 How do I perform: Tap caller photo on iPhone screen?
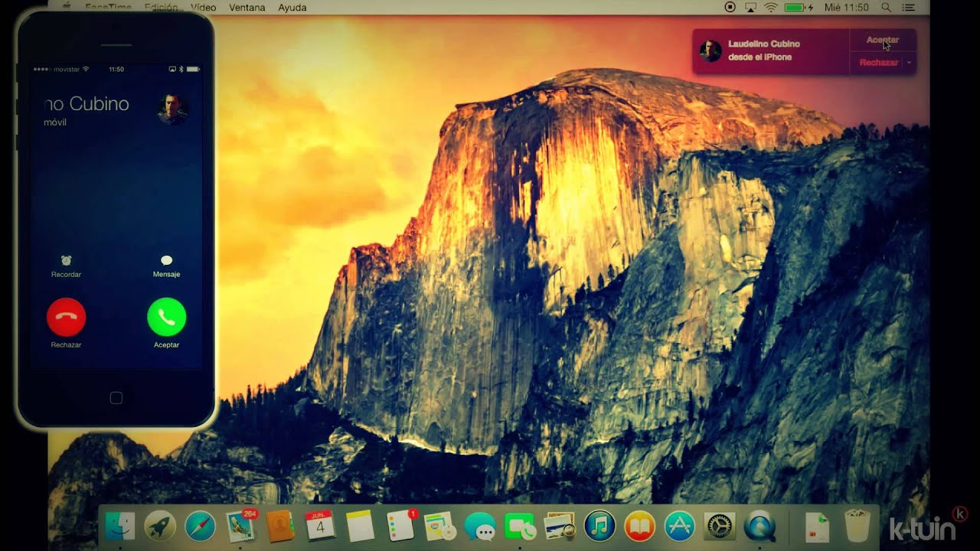[x=172, y=109]
